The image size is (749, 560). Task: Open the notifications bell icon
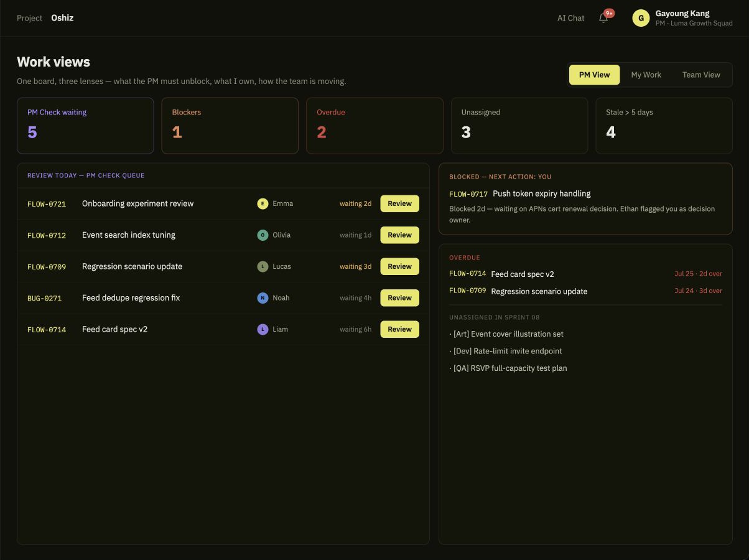tap(603, 18)
